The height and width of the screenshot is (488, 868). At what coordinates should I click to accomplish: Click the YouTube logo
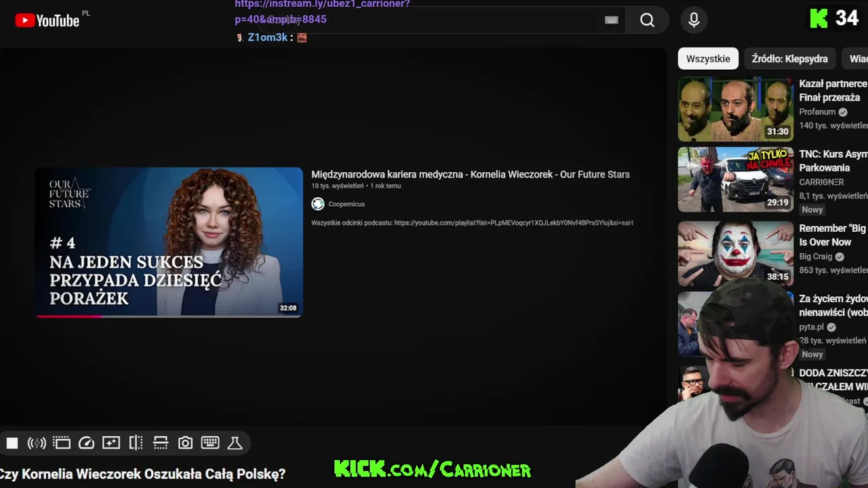click(47, 20)
